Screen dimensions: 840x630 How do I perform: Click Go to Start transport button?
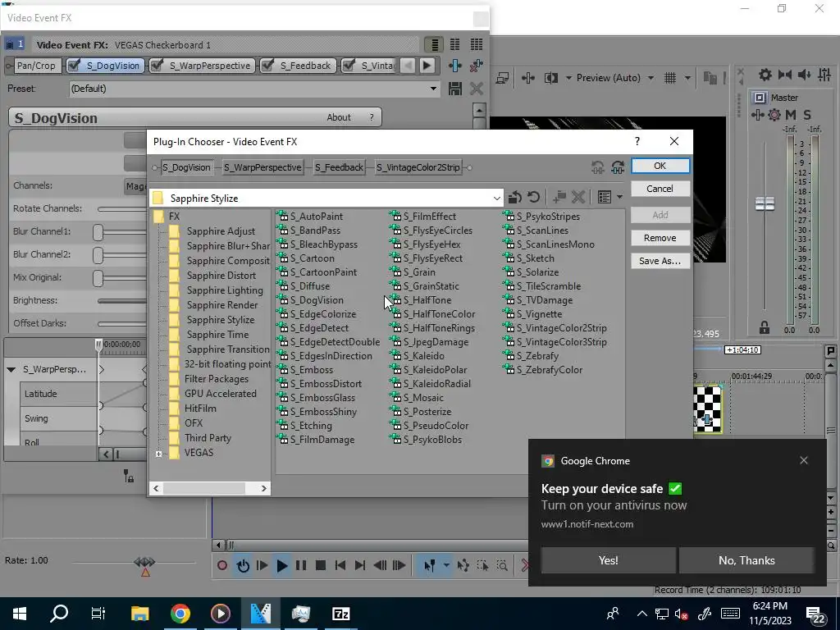pyautogui.click(x=340, y=565)
